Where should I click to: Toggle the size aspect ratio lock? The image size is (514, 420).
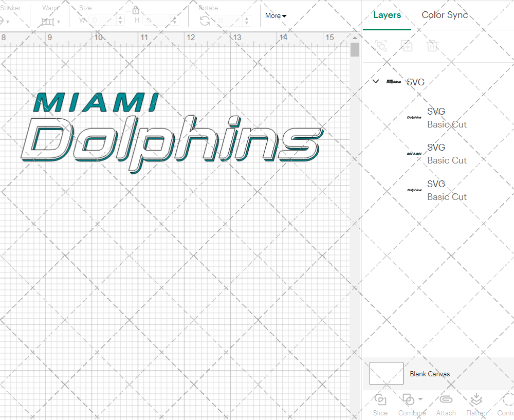click(x=135, y=9)
